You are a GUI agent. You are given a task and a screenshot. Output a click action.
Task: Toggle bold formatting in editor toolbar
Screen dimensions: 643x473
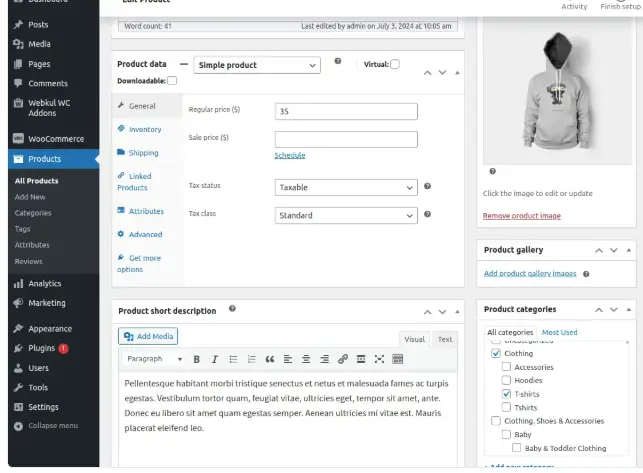tap(197, 359)
